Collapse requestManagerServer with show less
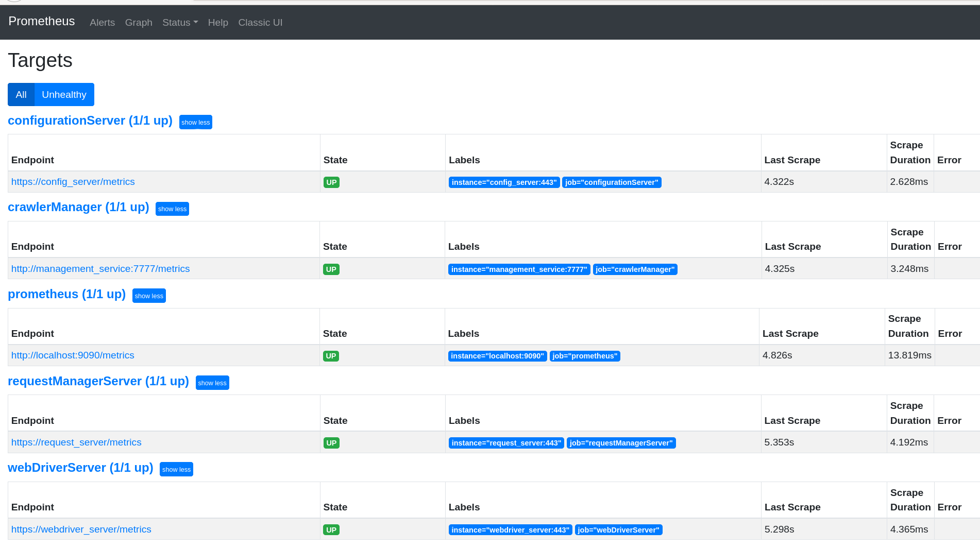 [x=212, y=383]
